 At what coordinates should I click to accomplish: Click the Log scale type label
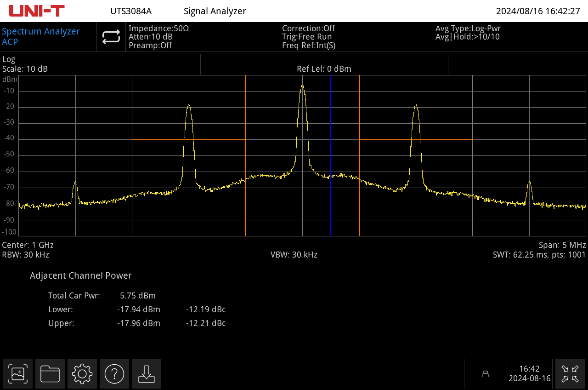[9, 59]
